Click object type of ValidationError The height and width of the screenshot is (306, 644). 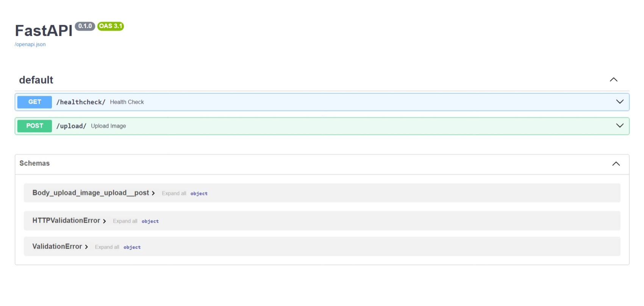click(x=132, y=247)
